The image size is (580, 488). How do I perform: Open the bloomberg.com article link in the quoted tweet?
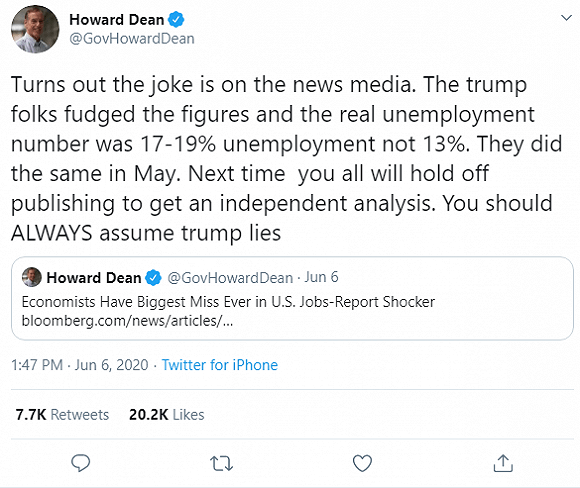tap(127, 321)
